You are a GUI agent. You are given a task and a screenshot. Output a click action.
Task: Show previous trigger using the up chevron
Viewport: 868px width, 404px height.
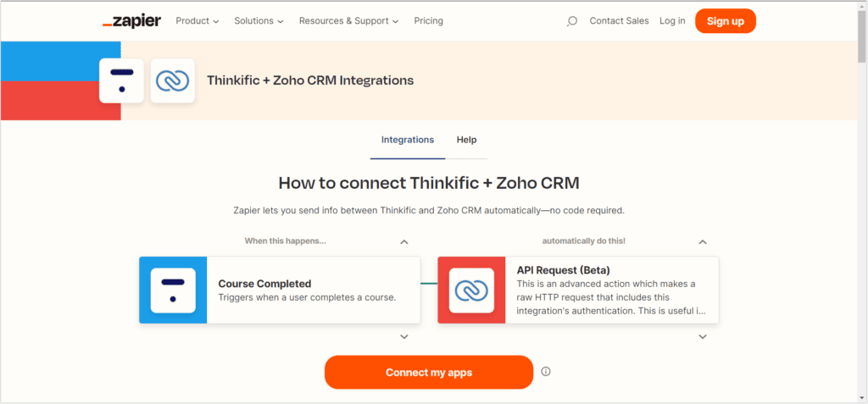point(404,242)
